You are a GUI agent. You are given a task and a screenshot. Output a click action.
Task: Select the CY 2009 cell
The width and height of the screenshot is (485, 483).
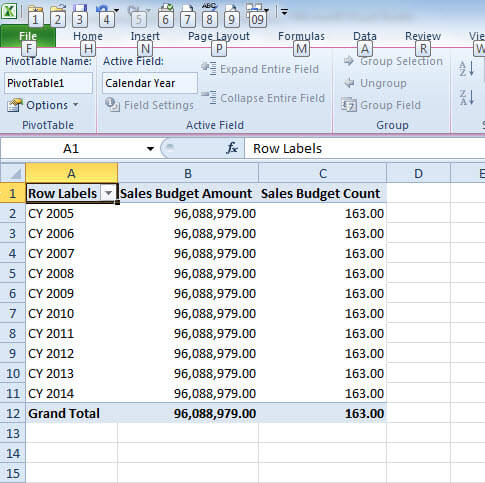(x=71, y=293)
